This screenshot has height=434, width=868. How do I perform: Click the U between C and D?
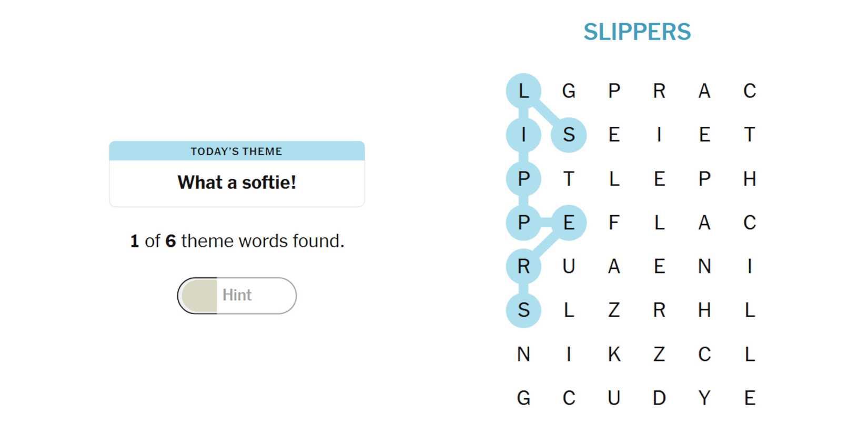coord(614,398)
